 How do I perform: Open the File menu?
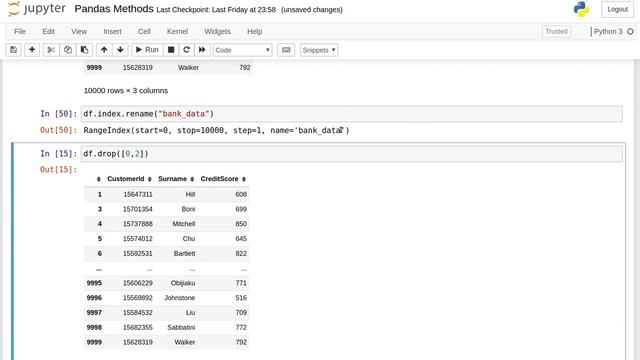click(x=20, y=31)
